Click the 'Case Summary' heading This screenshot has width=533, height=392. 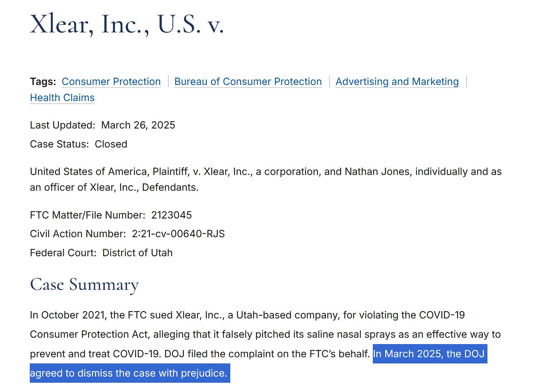click(84, 285)
